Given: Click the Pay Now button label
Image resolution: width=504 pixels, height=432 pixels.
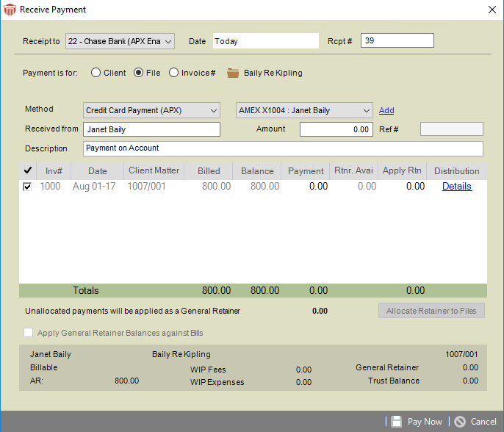Looking at the screenshot, I should coord(425,422).
